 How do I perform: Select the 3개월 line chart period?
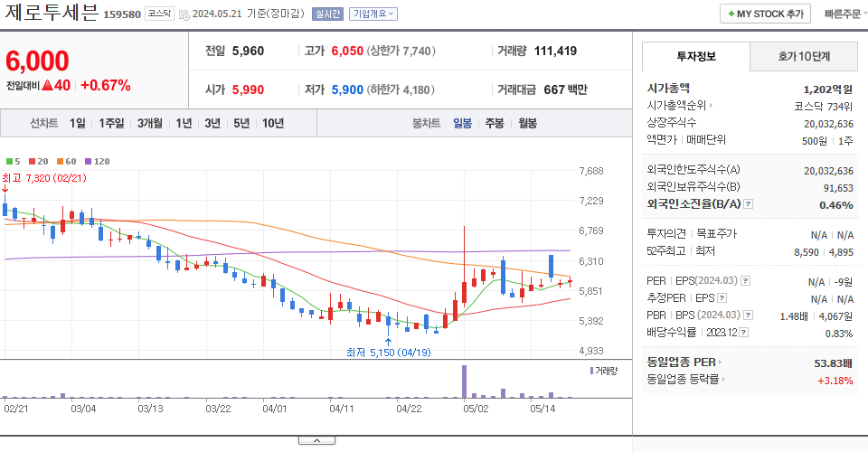pos(150,123)
